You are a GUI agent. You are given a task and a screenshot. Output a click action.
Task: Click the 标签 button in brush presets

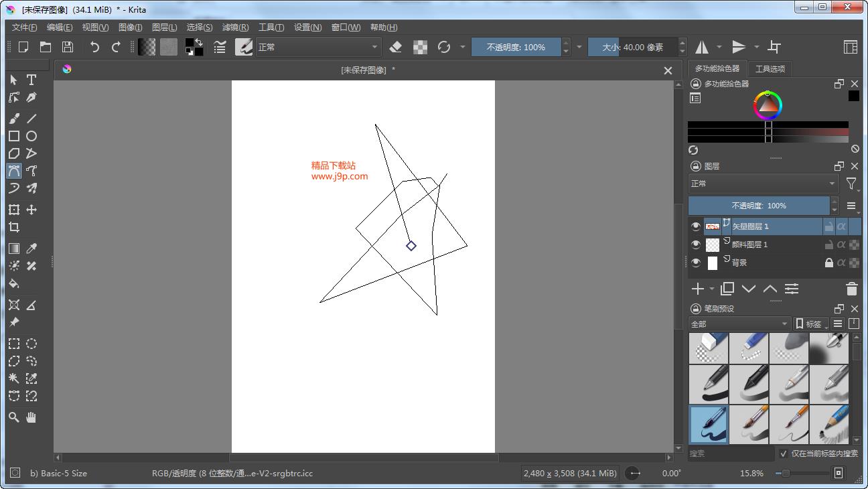810,324
